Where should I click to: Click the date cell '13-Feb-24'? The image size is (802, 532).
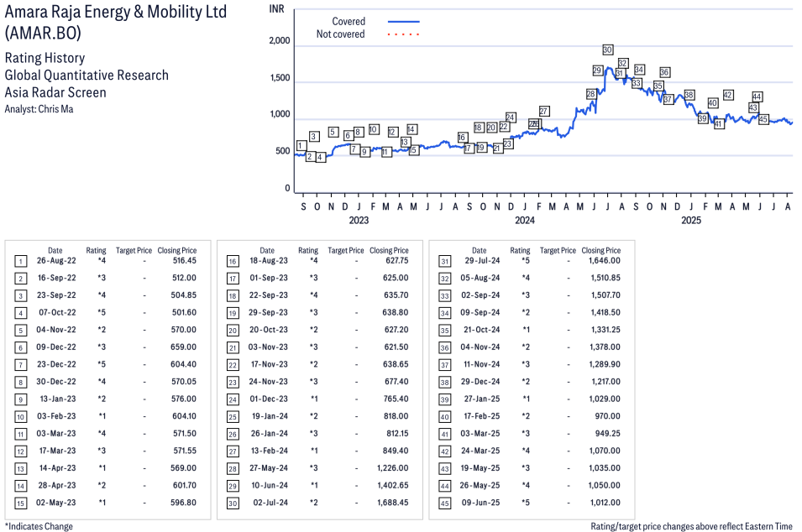click(x=269, y=451)
